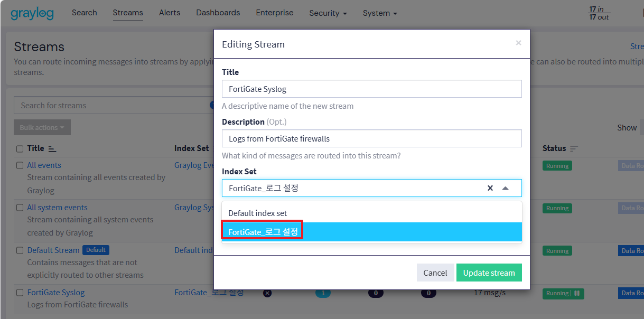Sort streams by the Status column icon
644x319 pixels.
574,149
